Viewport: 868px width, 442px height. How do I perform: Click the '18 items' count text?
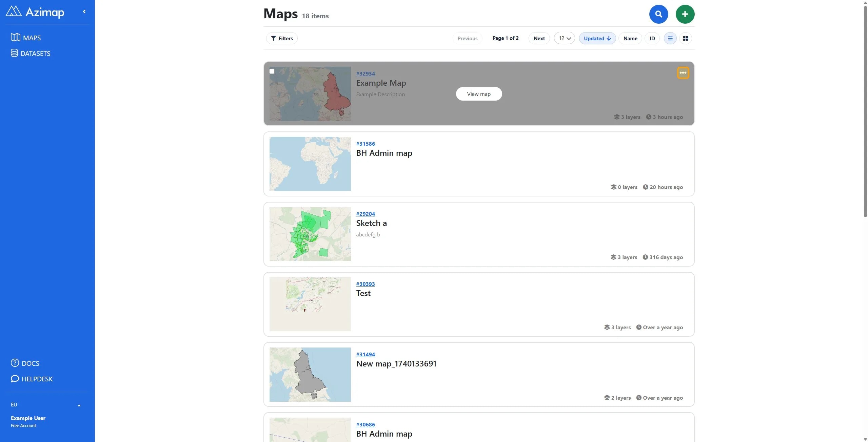coord(315,16)
